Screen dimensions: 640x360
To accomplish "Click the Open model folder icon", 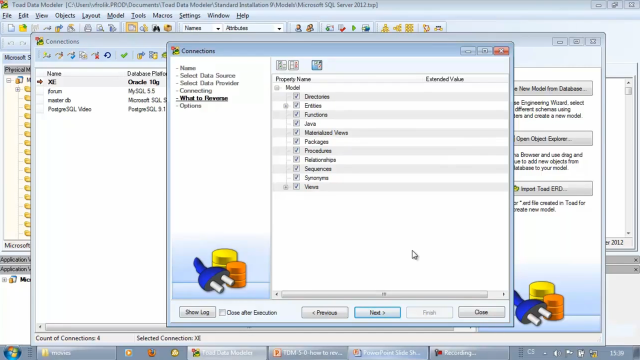I will coord(23,28).
